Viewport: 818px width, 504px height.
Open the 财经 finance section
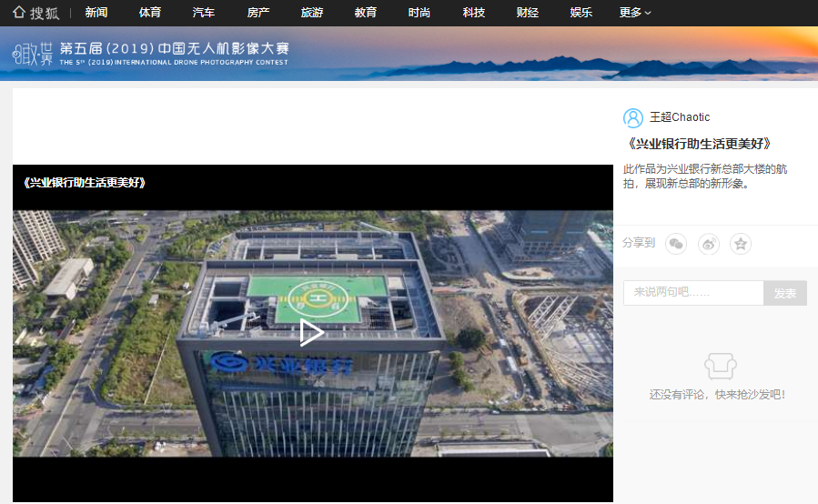[528, 13]
